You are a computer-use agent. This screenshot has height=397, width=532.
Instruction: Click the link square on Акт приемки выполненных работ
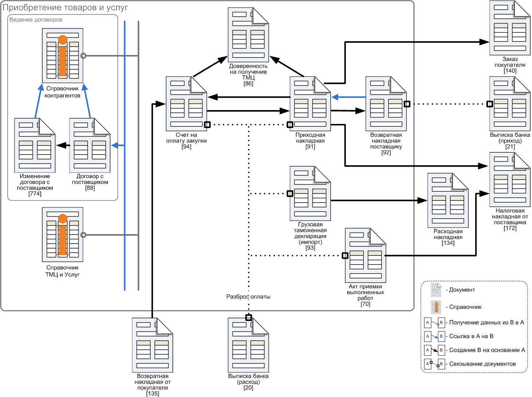[x=345, y=256]
